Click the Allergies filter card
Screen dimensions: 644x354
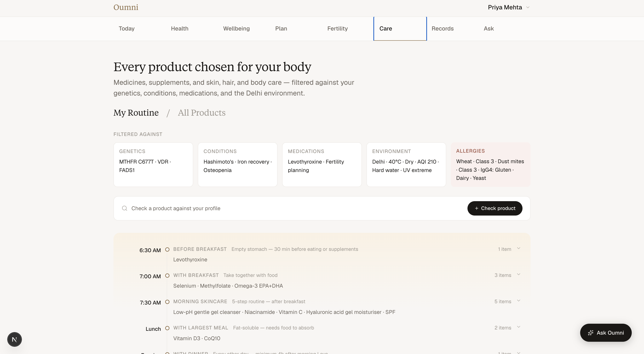point(490,165)
